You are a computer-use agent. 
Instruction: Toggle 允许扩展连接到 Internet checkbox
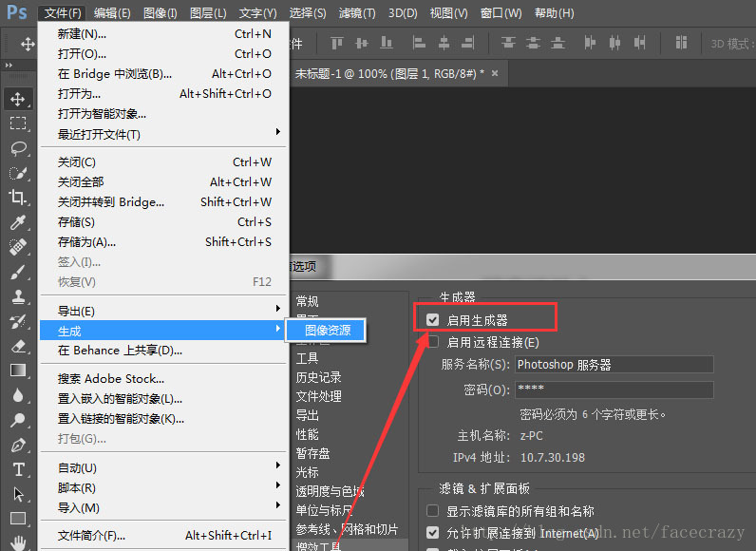pyautogui.click(x=432, y=533)
